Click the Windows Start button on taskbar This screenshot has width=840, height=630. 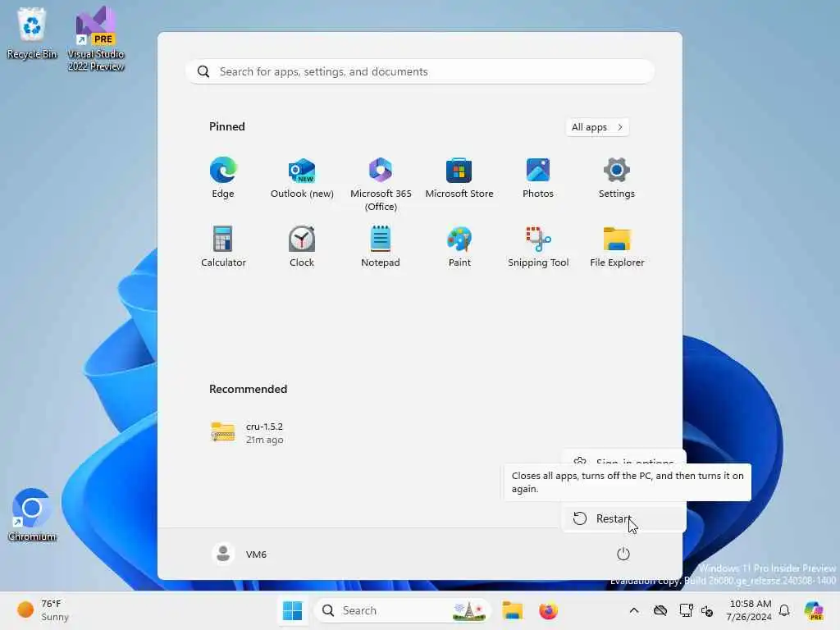tap(293, 610)
